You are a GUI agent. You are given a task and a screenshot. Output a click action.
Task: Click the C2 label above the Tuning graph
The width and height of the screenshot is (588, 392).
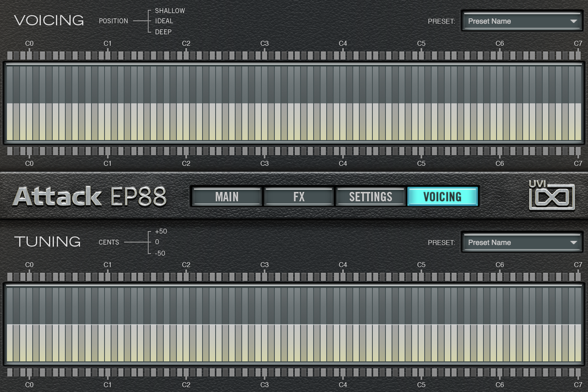[x=186, y=265]
